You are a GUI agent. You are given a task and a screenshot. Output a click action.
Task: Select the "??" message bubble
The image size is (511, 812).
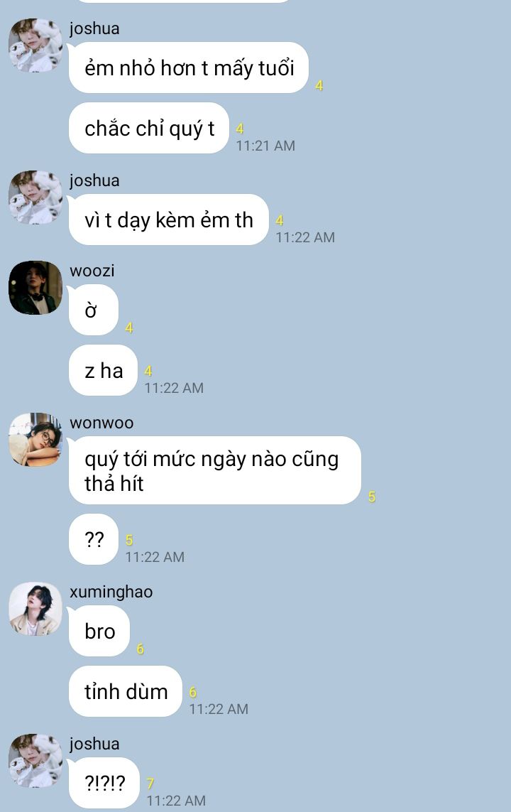tap(94, 539)
